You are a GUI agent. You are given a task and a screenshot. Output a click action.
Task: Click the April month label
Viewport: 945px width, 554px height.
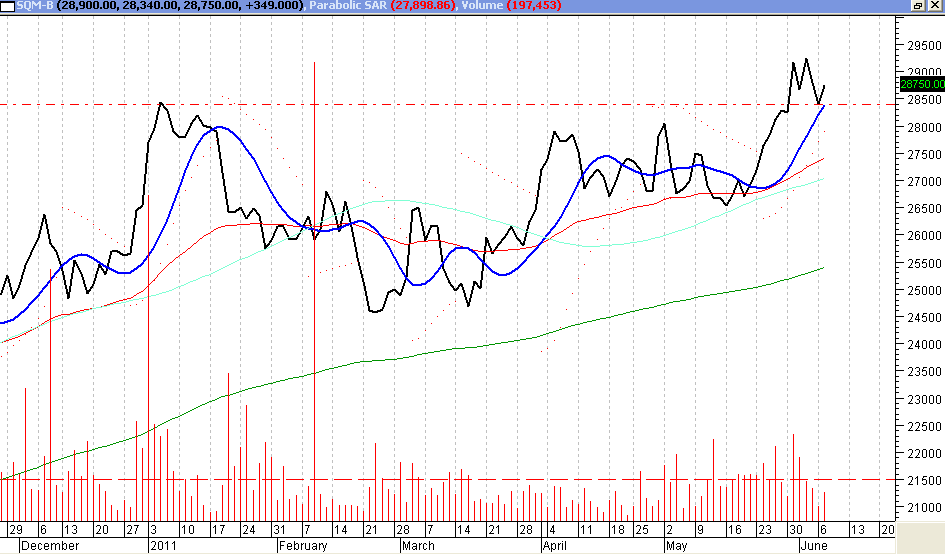(x=555, y=546)
